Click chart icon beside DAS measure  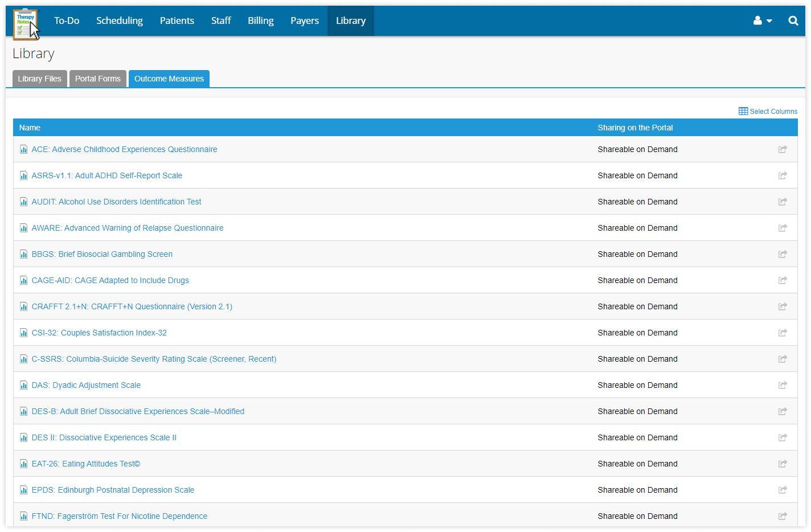23,385
